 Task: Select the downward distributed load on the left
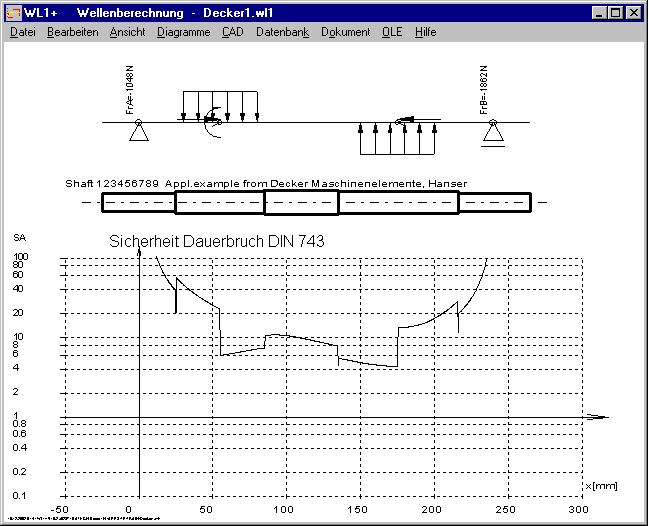pyautogui.click(x=220, y=105)
